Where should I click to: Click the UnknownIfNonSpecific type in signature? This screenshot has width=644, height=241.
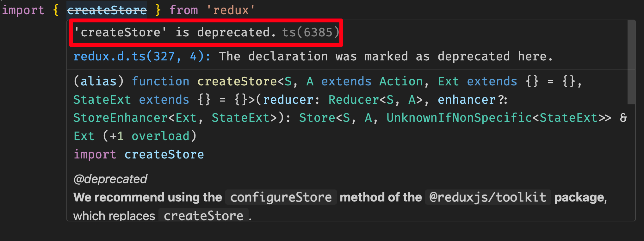(459, 118)
